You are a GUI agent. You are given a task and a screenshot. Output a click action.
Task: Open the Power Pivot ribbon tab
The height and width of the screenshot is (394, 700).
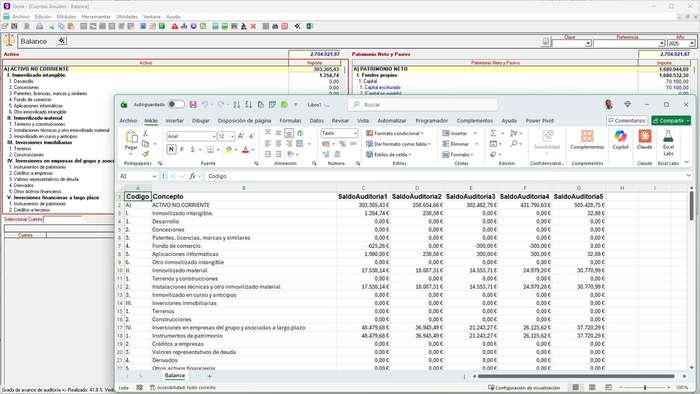pos(539,120)
